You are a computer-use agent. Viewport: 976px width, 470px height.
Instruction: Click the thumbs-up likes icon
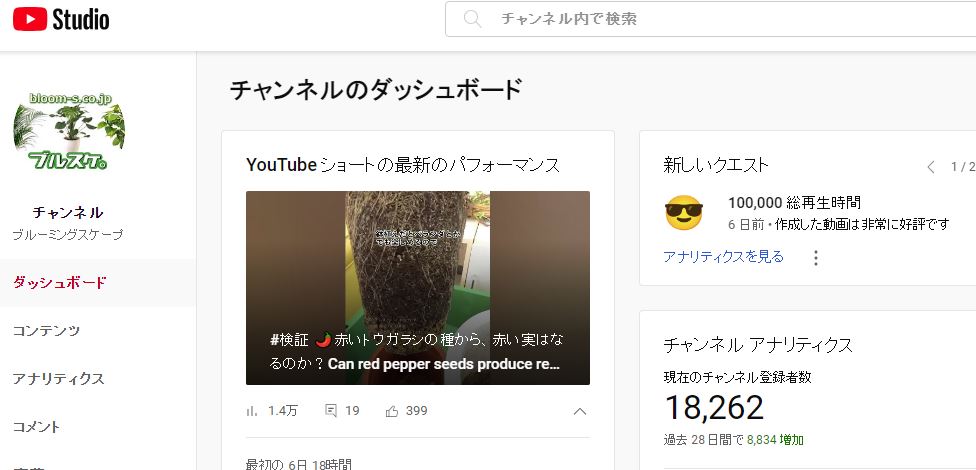pos(392,411)
